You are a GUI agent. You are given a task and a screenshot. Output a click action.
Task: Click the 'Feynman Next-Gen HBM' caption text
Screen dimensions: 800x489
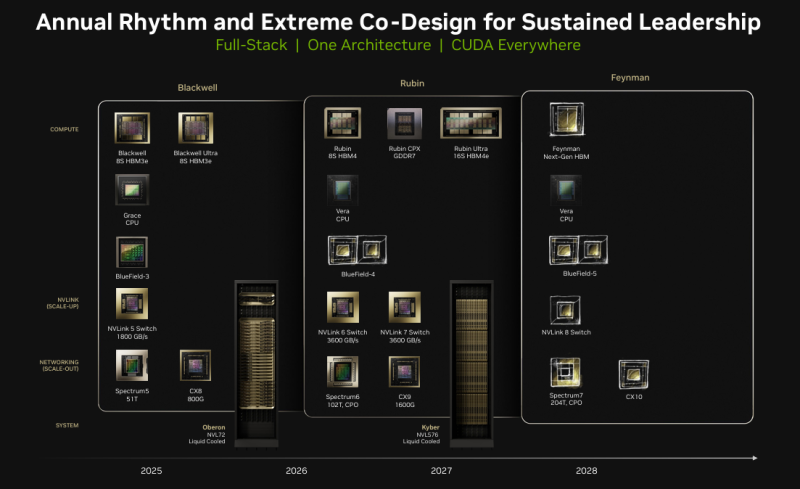click(566, 153)
